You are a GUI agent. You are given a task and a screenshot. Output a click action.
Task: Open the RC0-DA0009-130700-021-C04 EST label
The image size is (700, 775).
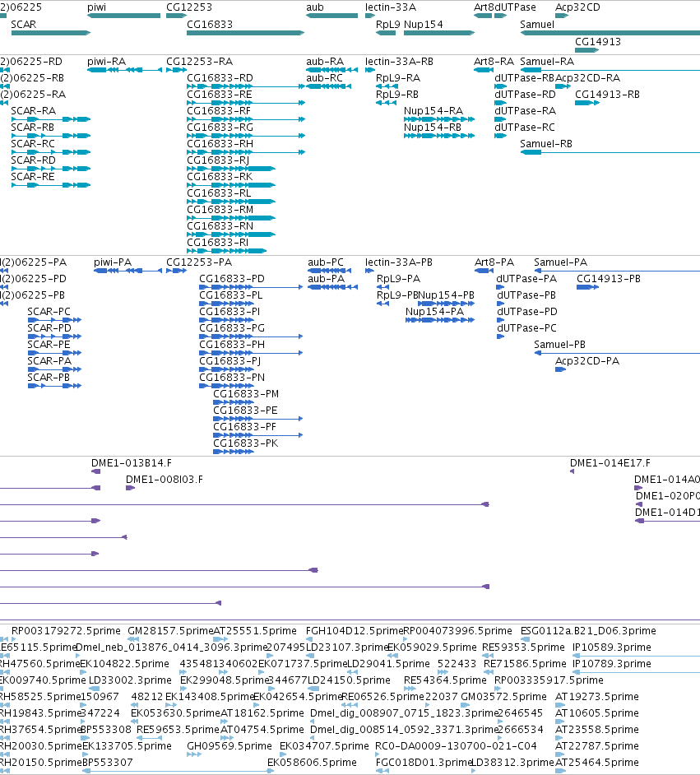[456, 746]
